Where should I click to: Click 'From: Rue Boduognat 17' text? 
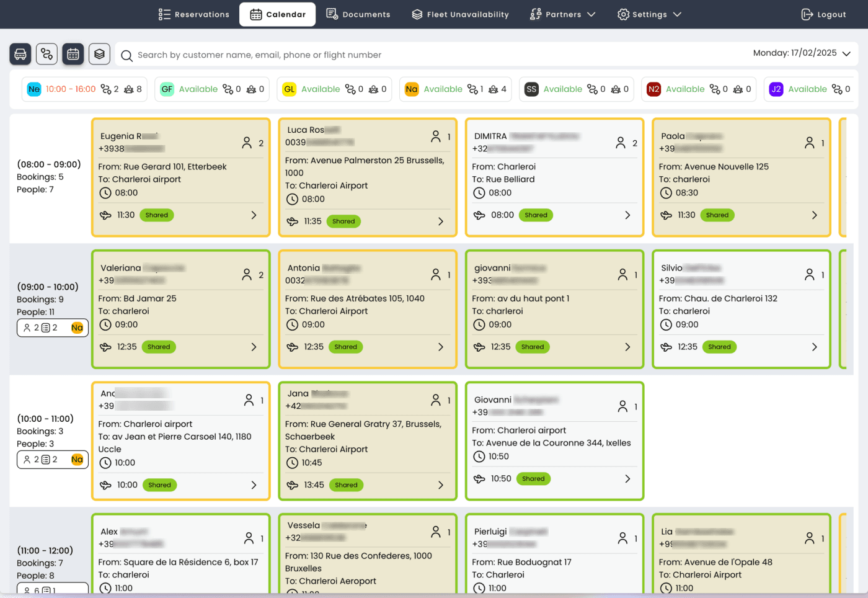coord(521,562)
